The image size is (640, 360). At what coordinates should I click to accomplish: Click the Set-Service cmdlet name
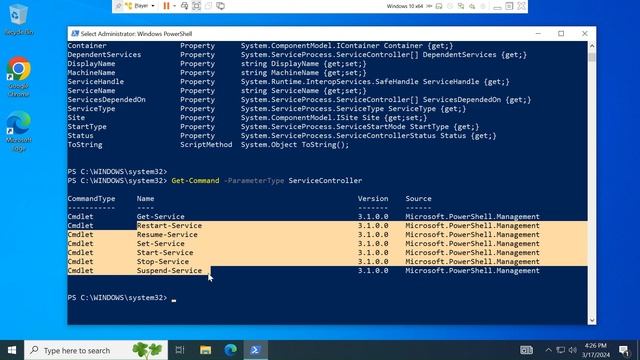(160, 243)
